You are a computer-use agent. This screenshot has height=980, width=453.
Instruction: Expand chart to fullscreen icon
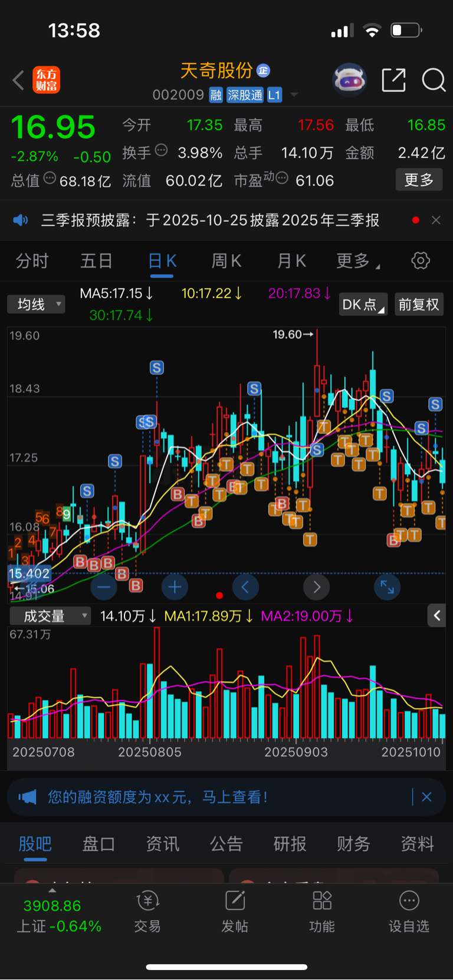pyautogui.click(x=388, y=587)
